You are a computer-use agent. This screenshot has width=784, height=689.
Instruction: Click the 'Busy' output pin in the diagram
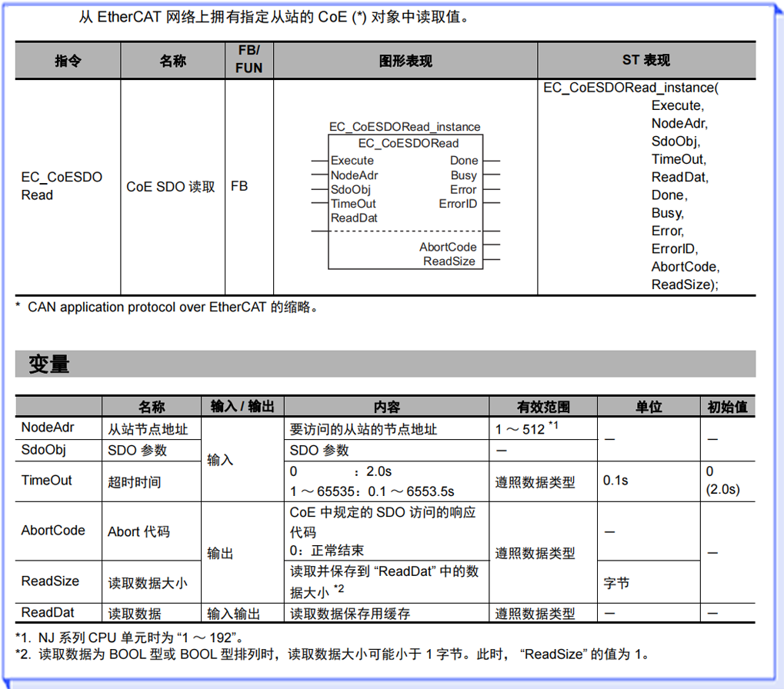pyautogui.click(x=463, y=175)
